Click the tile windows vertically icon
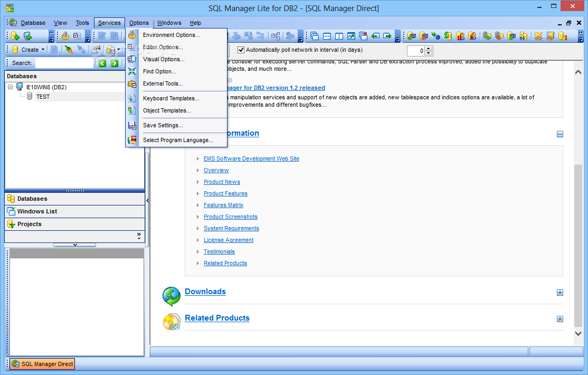Image resolution: width=588 pixels, height=375 pixels. coord(339,36)
